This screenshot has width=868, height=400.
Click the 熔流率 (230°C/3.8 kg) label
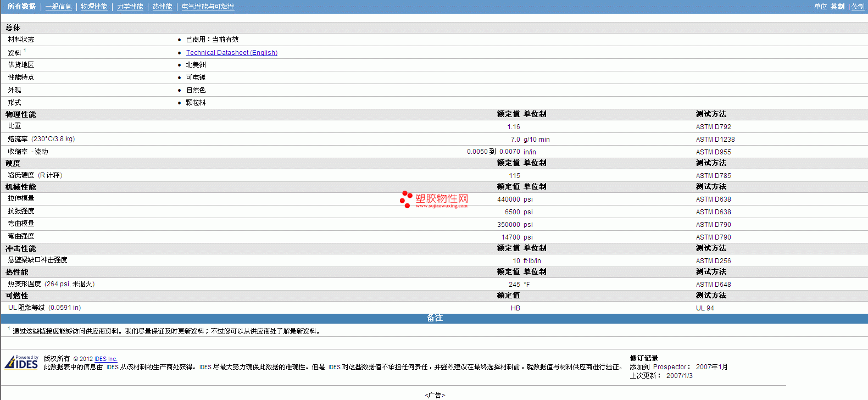(41, 139)
